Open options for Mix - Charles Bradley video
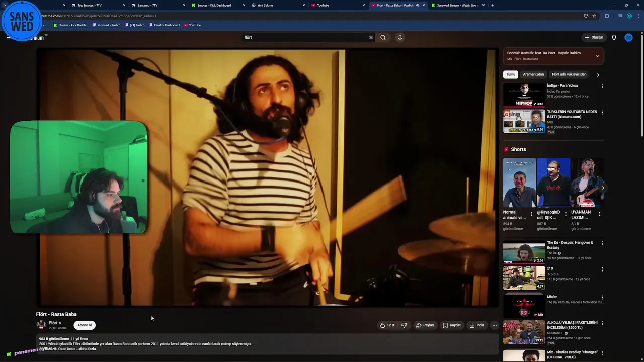Image resolution: width=644 pixels, height=362 pixels. (x=602, y=353)
